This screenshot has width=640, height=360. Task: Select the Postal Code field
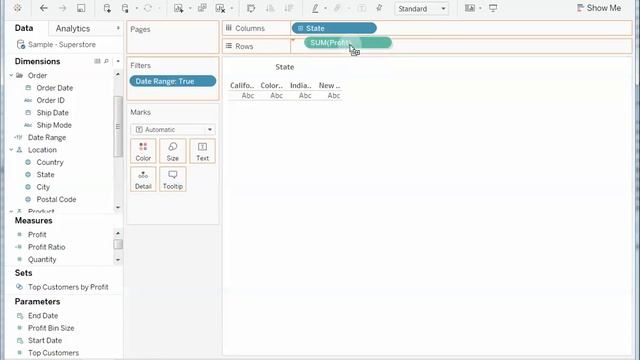tap(56, 200)
